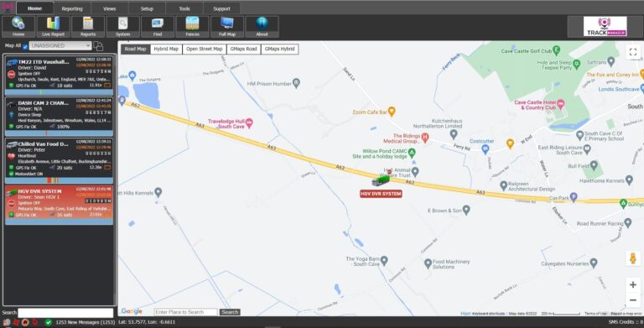This screenshot has width=644, height=328.
Task: Click the copy windows icon beside UNASSIGNED
Action: point(98,46)
